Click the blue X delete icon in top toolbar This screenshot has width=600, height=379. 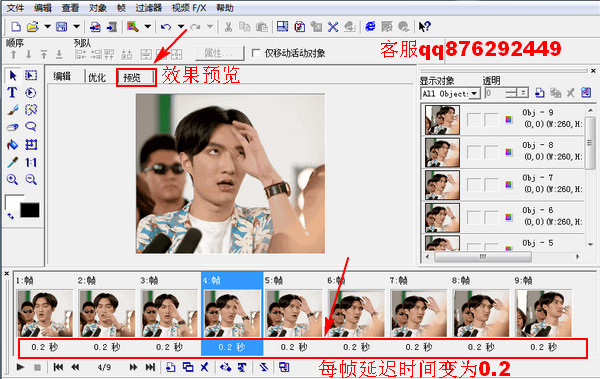point(333,26)
